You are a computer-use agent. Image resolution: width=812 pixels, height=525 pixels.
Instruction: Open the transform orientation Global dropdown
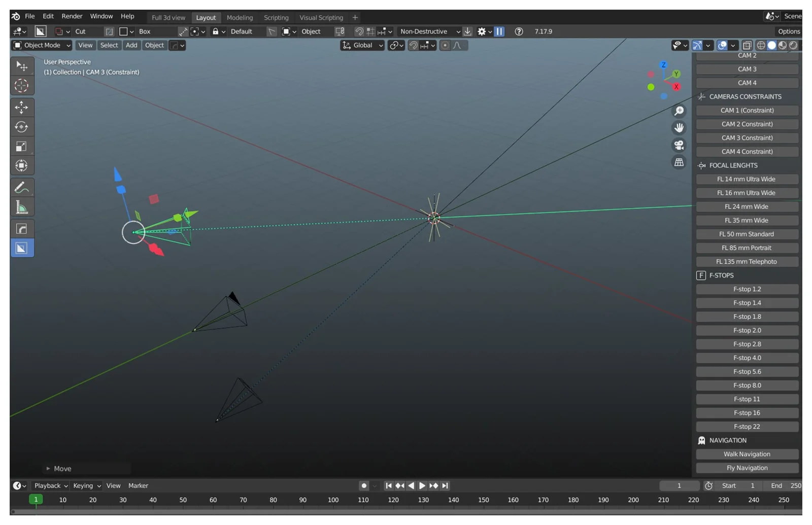coord(361,45)
